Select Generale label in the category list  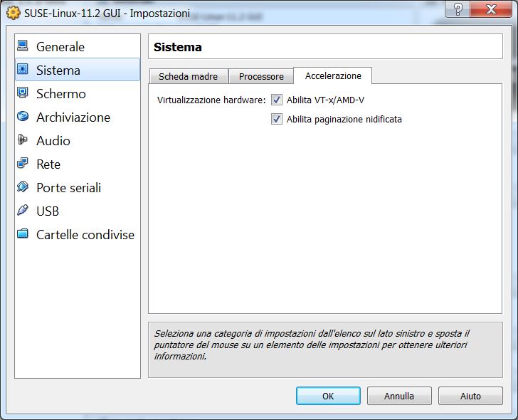point(60,47)
